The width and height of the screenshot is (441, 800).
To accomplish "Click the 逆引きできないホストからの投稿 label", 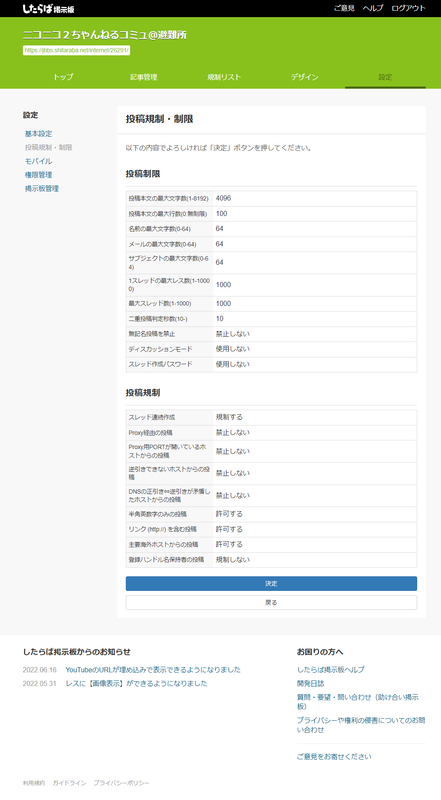I will [x=169, y=473].
